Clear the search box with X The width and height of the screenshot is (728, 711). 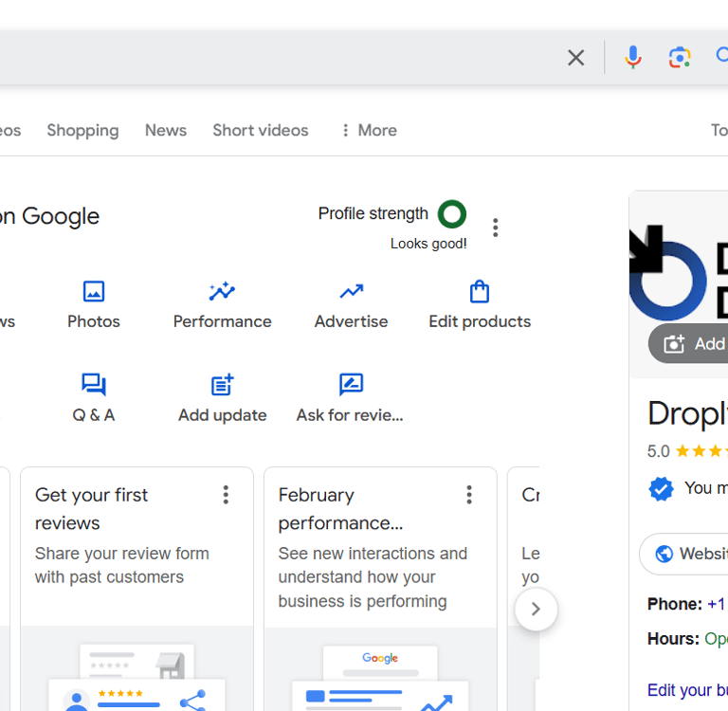[575, 58]
